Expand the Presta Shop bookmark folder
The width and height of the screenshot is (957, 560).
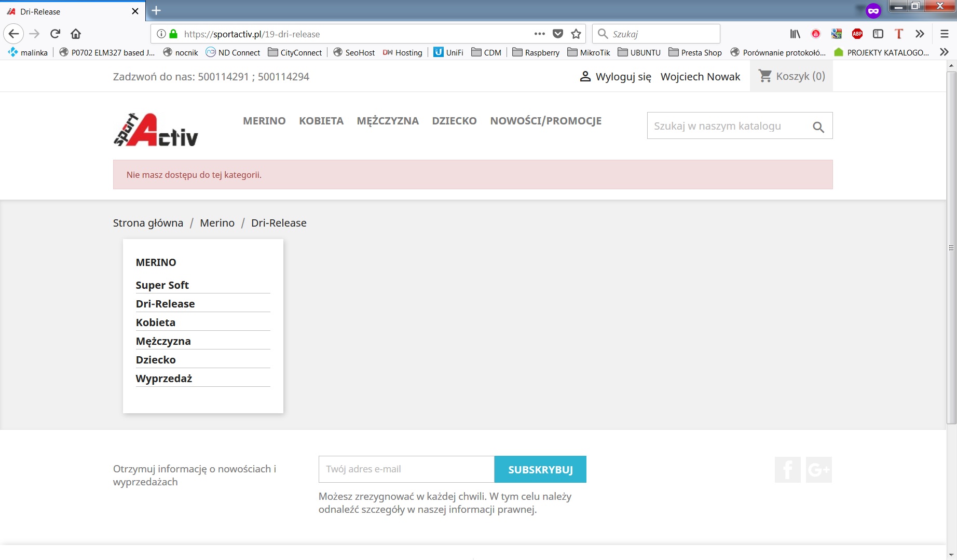pyautogui.click(x=695, y=52)
